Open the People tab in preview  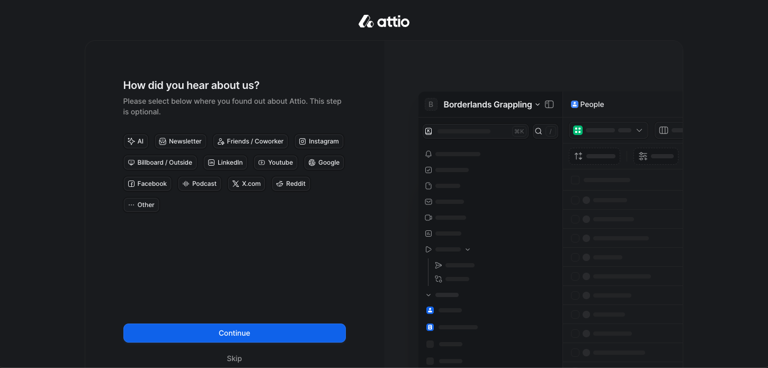[x=587, y=104]
